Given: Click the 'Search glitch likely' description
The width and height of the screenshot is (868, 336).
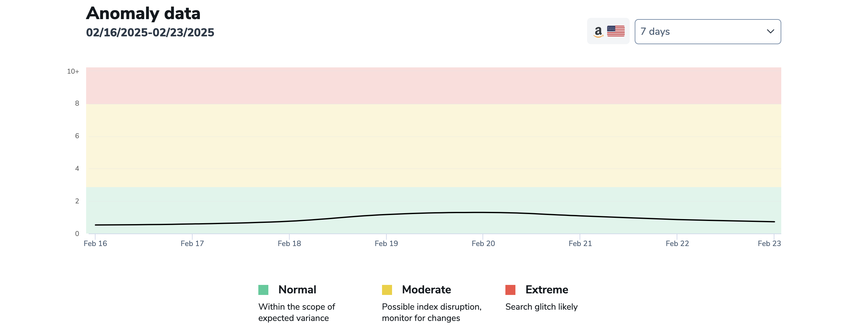Looking at the screenshot, I should point(541,307).
